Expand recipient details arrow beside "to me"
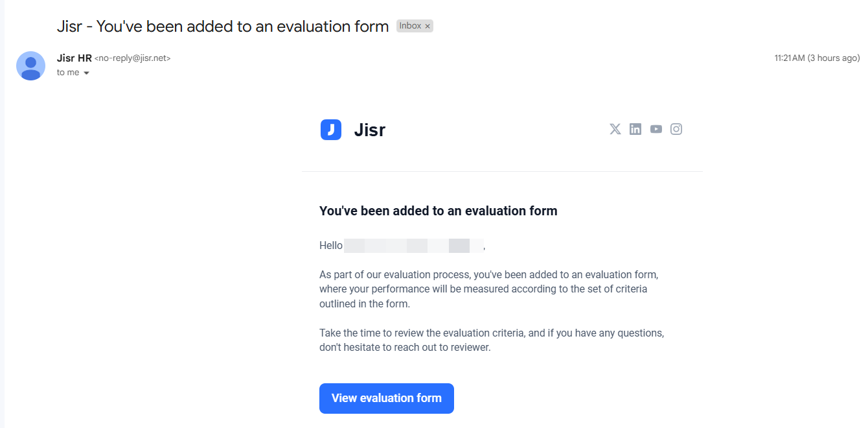This screenshot has height=428, width=868. 86,73
